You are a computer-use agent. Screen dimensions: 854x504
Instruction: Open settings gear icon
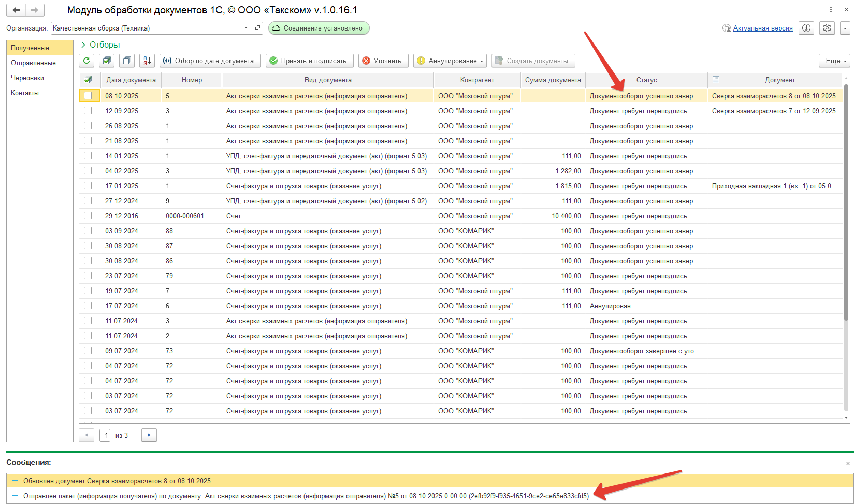pos(827,28)
